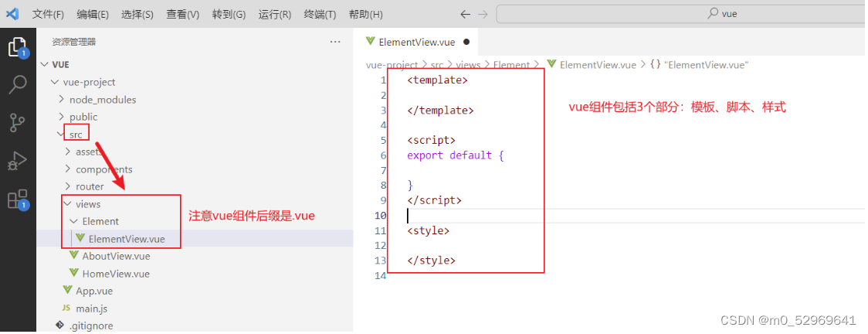The width and height of the screenshot is (868, 334).
Task: Click the Vue icon beside AboutView.vue
Action: 73,255
